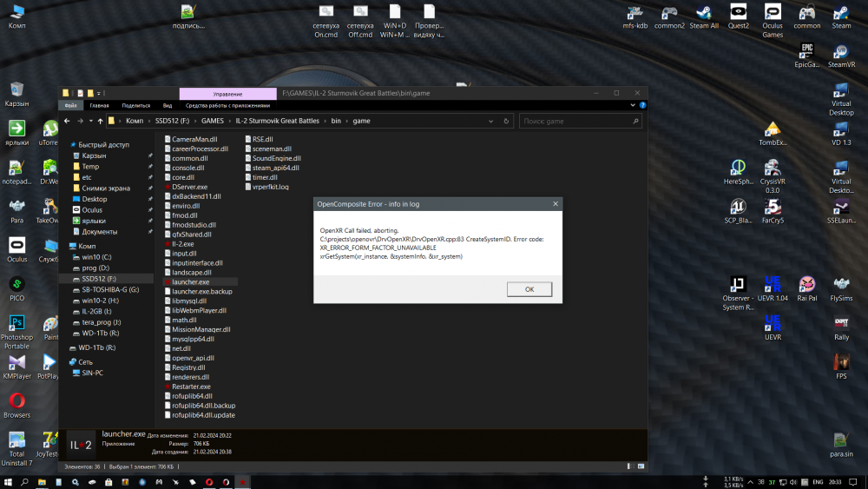Select vrperfkit.log file
Screen dimensions: 868x489
tap(266, 187)
